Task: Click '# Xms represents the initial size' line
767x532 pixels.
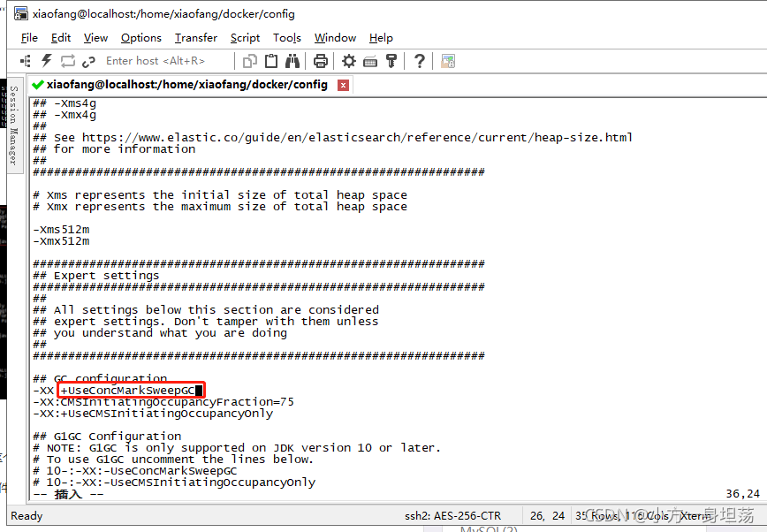Action: point(220,195)
